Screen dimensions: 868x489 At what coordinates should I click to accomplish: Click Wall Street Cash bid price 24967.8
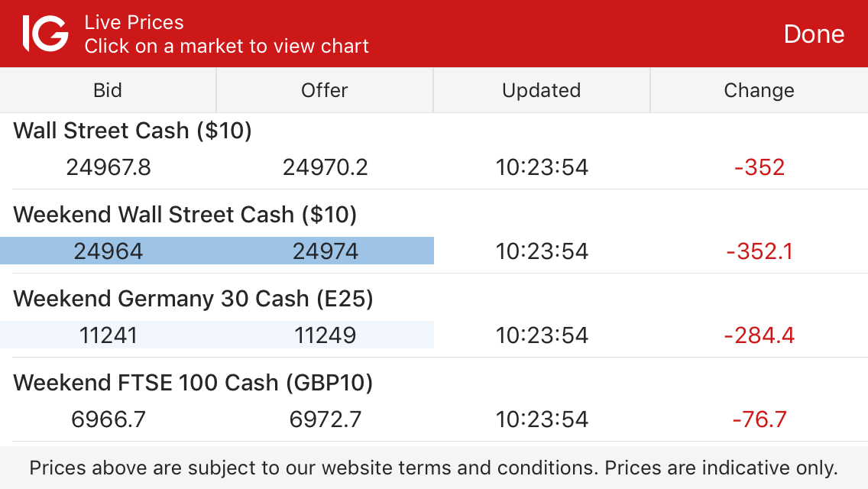(x=108, y=167)
